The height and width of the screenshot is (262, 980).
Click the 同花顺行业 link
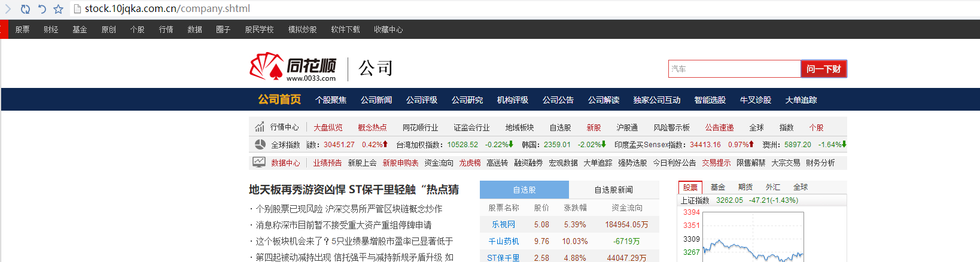tap(421, 127)
